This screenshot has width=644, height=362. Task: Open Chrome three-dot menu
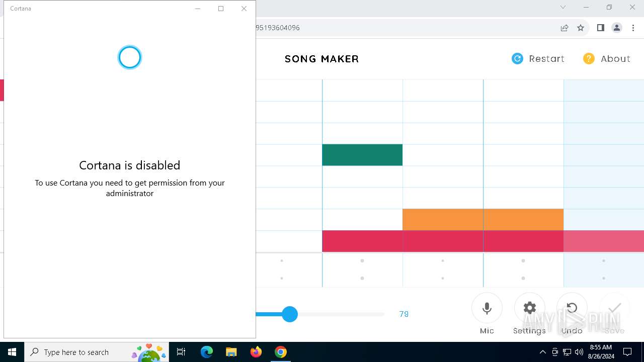tap(633, 28)
